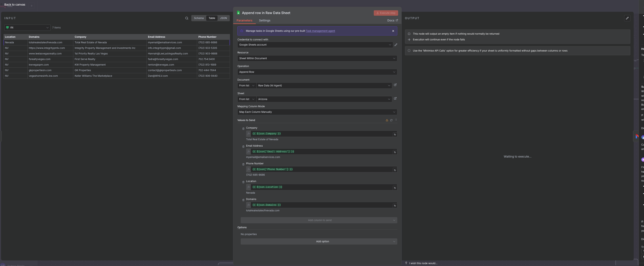The width and height of the screenshot is (644, 266).
Task: Edit the Google Sheets credential with pencil icon
Action: pos(396,45)
